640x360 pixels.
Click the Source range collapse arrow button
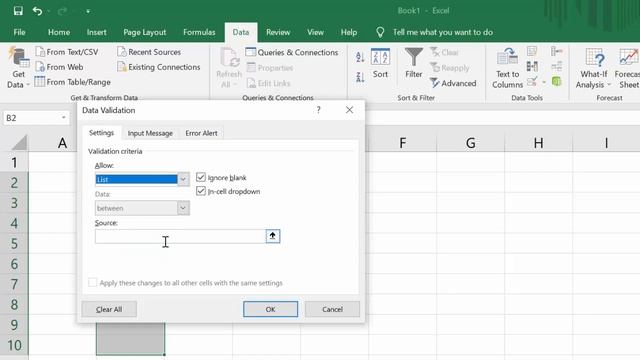pos(273,236)
